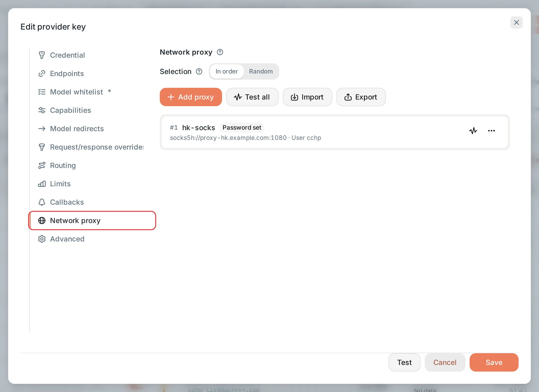Click the Import button
Image resolution: width=539 pixels, height=392 pixels.
tap(307, 97)
